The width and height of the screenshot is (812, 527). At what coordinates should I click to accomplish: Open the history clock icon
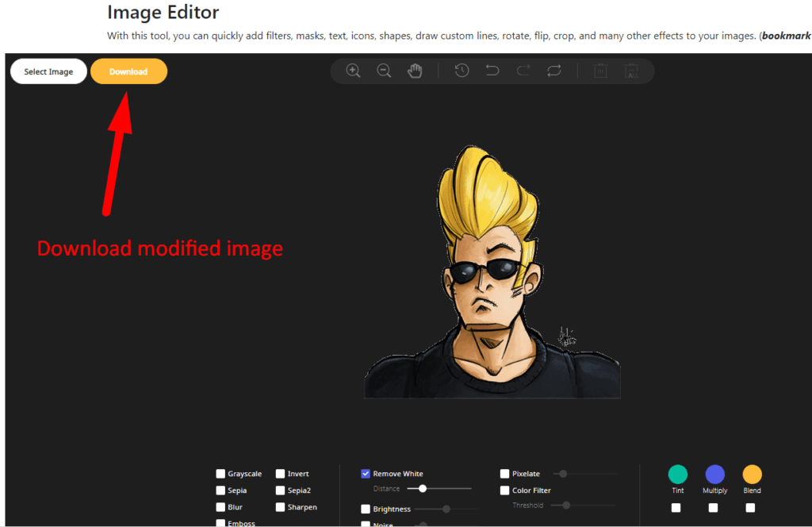[462, 71]
